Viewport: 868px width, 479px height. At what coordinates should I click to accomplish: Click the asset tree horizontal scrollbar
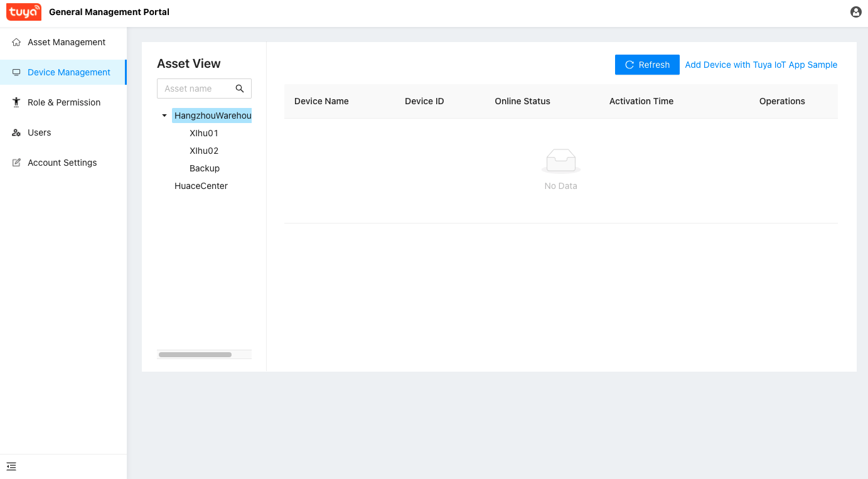pyautogui.click(x=195, y=355)
